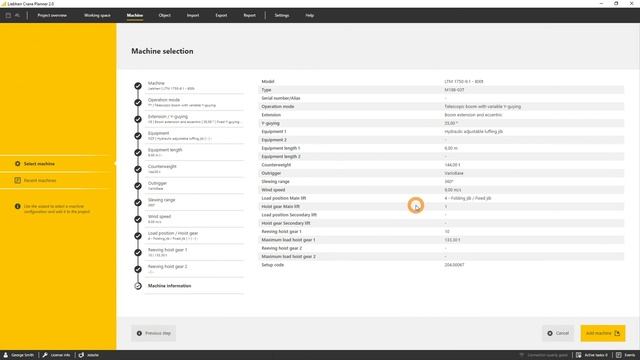Click the Machine step check icon
Viewport: 640px width, 360px height.
tap(138, 86)
